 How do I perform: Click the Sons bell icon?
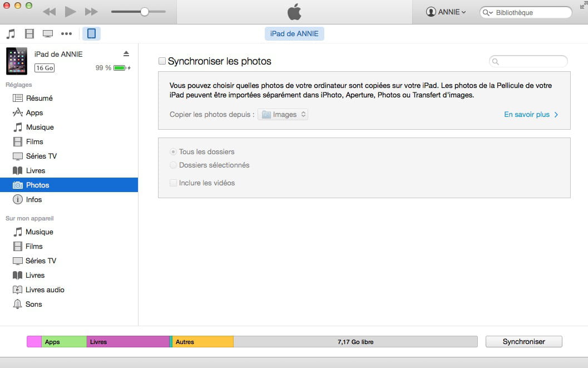pos(17,304)
